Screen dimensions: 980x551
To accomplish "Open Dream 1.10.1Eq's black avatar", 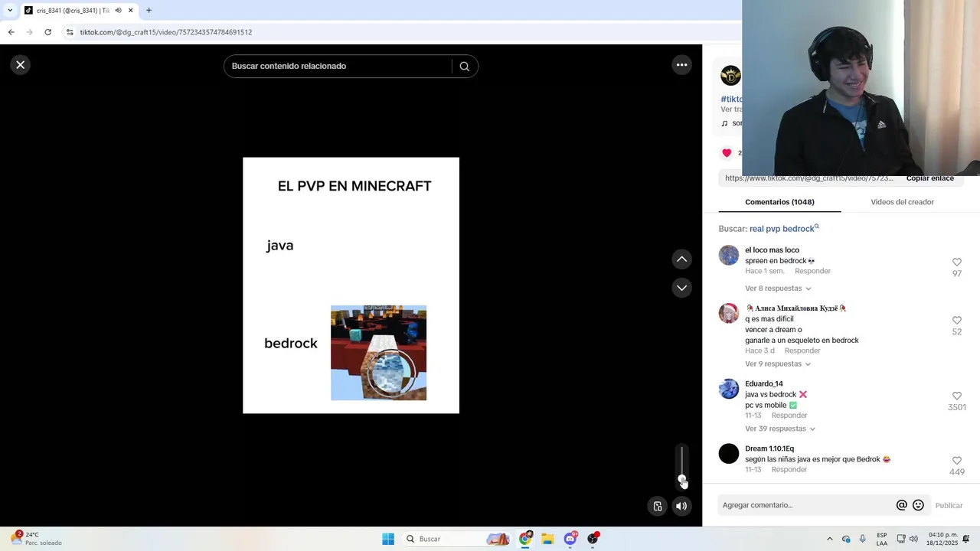I will coord(729,454).
